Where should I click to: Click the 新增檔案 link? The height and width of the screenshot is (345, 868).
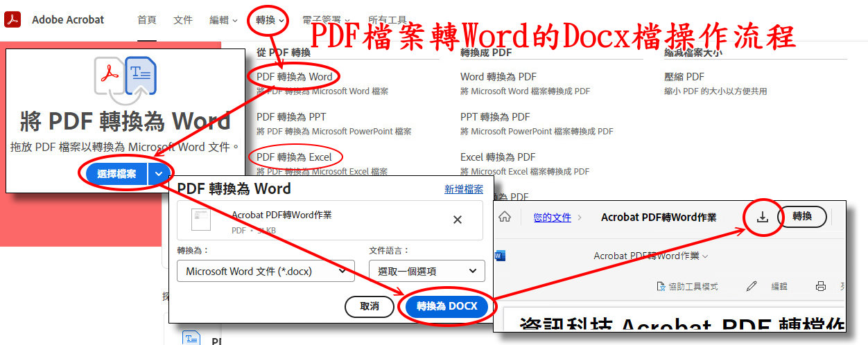tap(464, 189)
